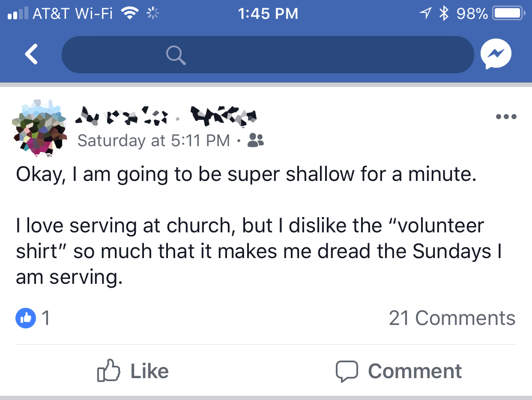View the 21 Comments link
The height and width of the screenshot is (400, 532).
(x=452, y=318)
